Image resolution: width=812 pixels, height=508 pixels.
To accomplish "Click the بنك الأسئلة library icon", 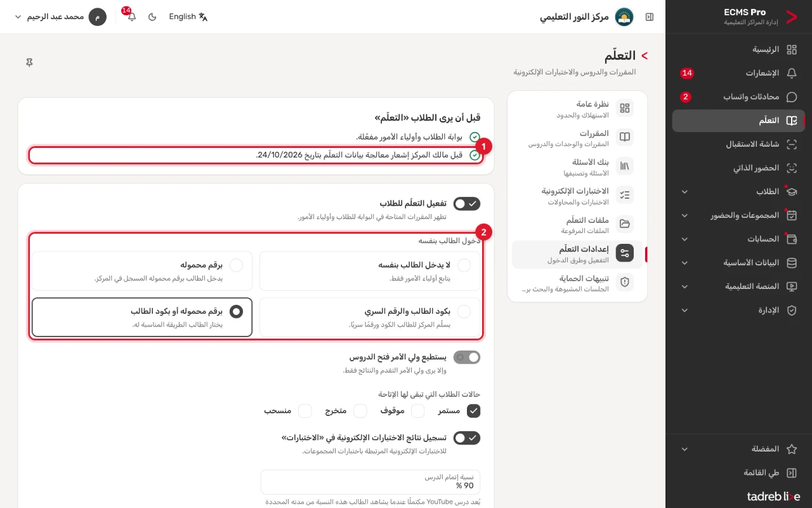I will click(625, 166).
